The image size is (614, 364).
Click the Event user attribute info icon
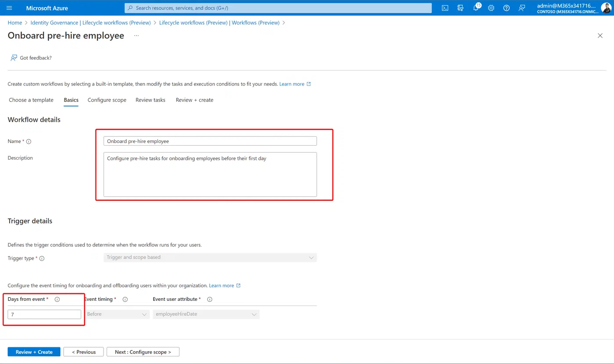click(210, 300)
